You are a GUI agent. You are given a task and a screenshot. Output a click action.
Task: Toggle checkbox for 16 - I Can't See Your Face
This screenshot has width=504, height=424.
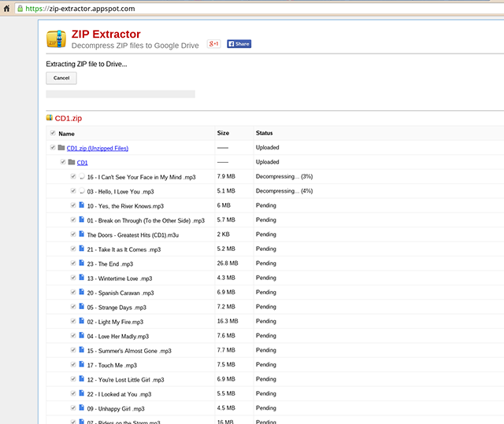click(73, 176)
